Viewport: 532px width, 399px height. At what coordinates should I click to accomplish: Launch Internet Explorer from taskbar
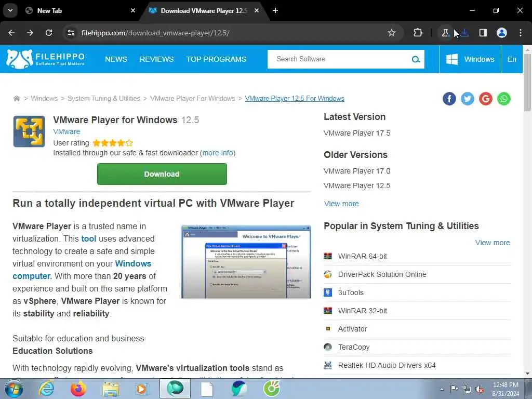[x=46, y=389]
